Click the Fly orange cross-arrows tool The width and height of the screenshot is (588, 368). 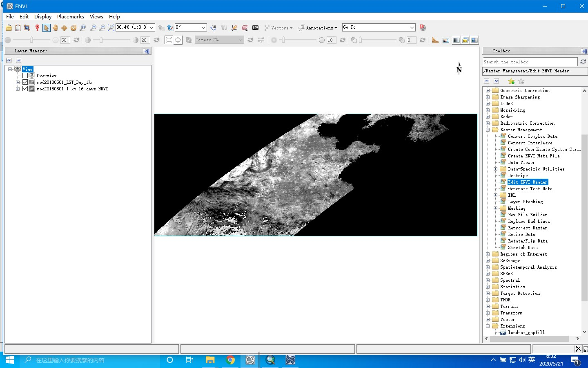coord(64,28)
